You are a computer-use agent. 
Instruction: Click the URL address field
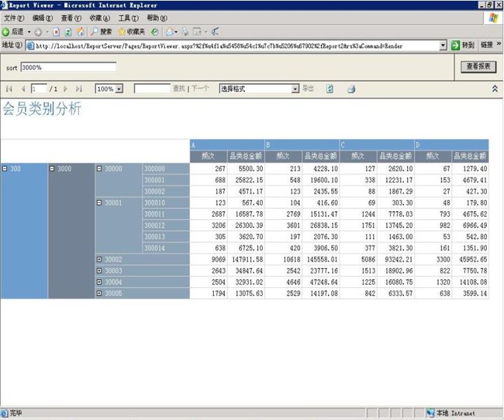click(x=237, y=45)
